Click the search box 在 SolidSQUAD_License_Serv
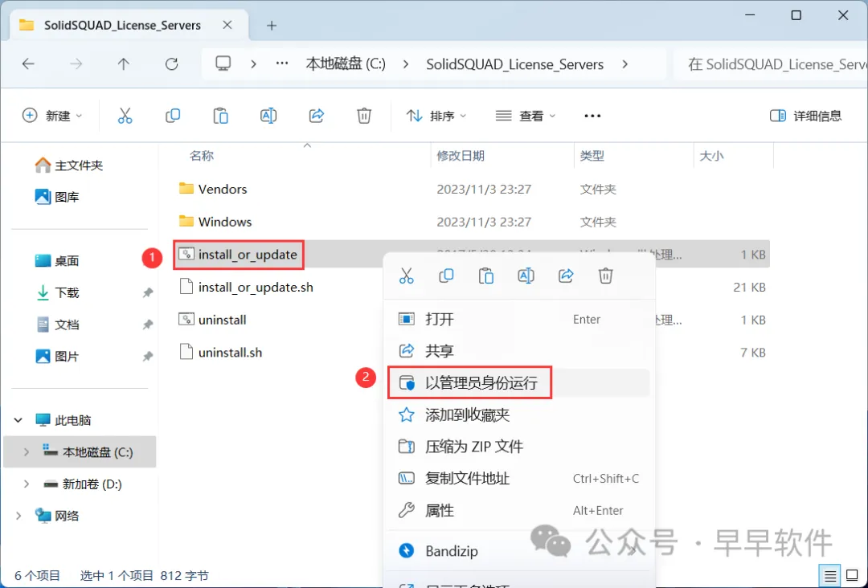This screenshot has height=588, width=868. [x=771, y=64]
